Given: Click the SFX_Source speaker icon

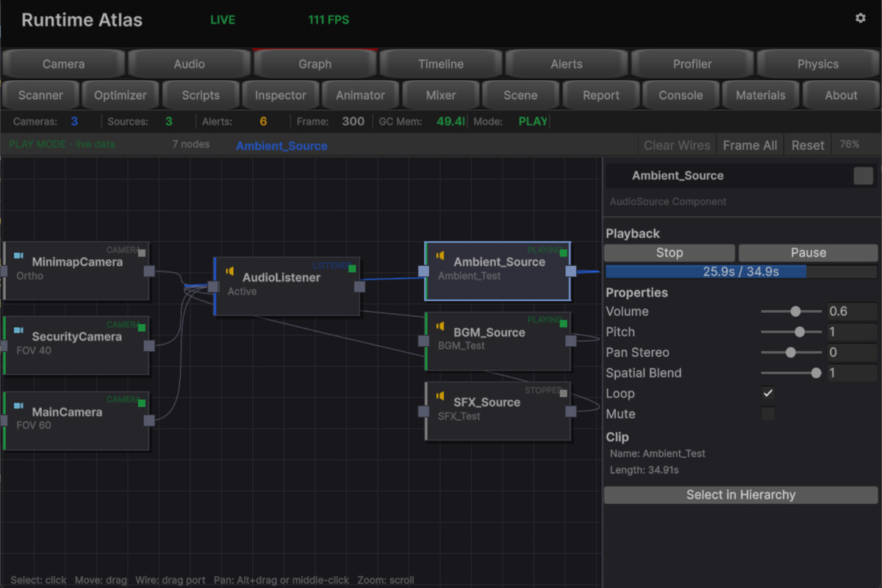Looking at the screenshot, I should point(440,395).
